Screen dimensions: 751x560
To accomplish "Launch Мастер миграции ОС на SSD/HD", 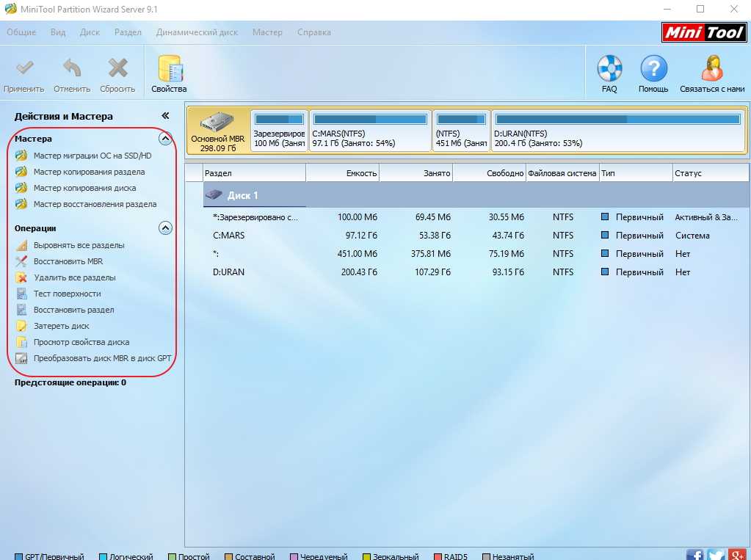I will 92,156.
